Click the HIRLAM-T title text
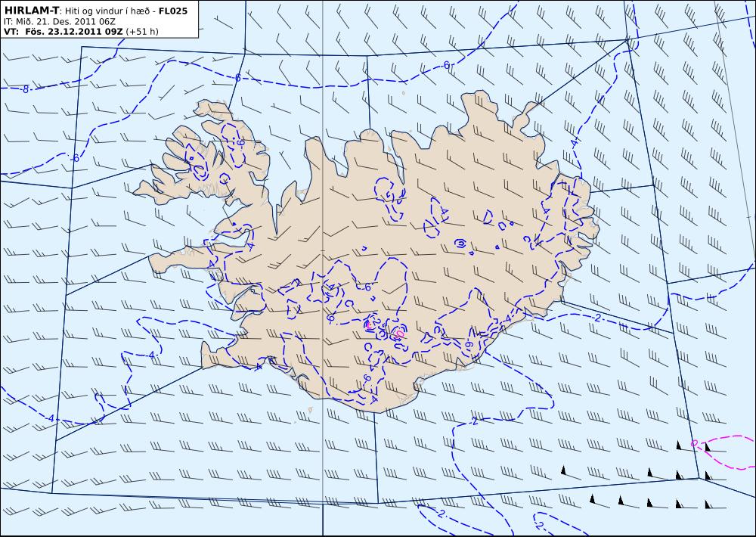The width and height of the screenshot is (756, 537). (31, 11)
